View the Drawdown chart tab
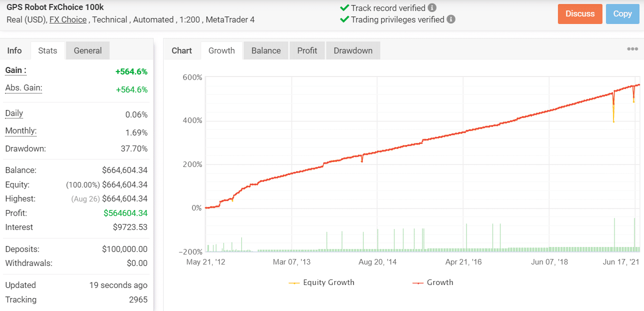 (353, 50)
